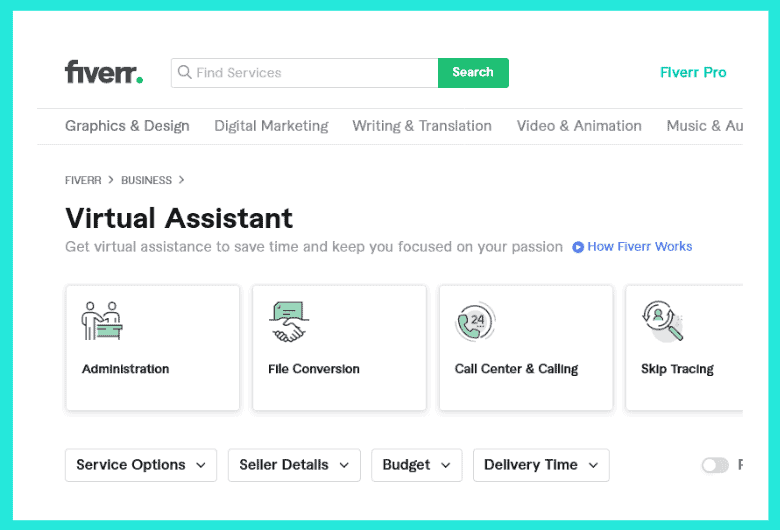This screenshot has height=530, width=780.
Task: Open the Music & Audio category
Action: [704, 126]
